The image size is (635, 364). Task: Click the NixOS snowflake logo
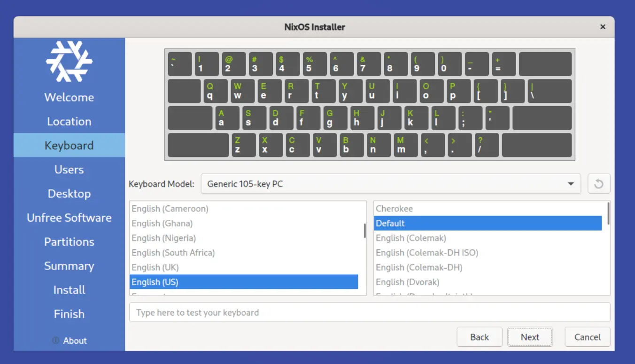(69, 62)
